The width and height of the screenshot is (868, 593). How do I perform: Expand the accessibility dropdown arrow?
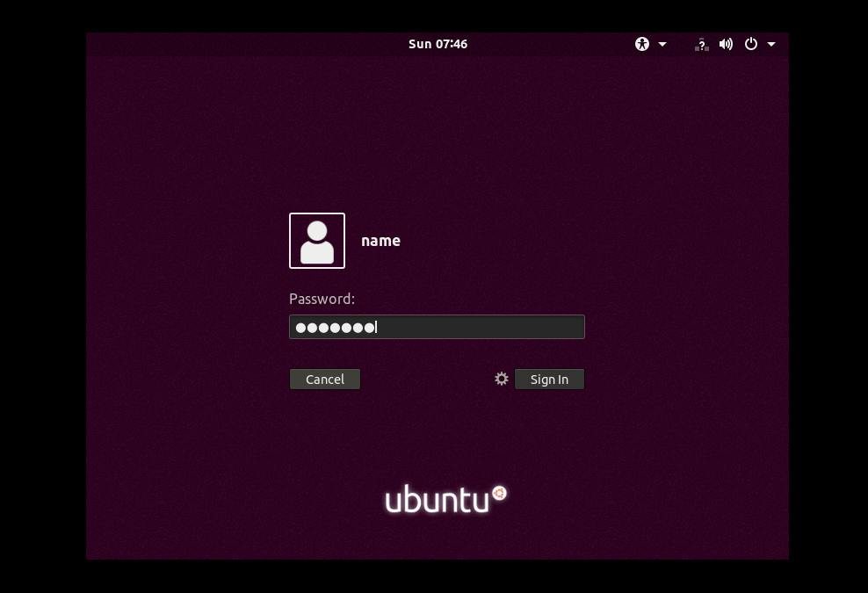pyautogui.click(x=662, y=43)
